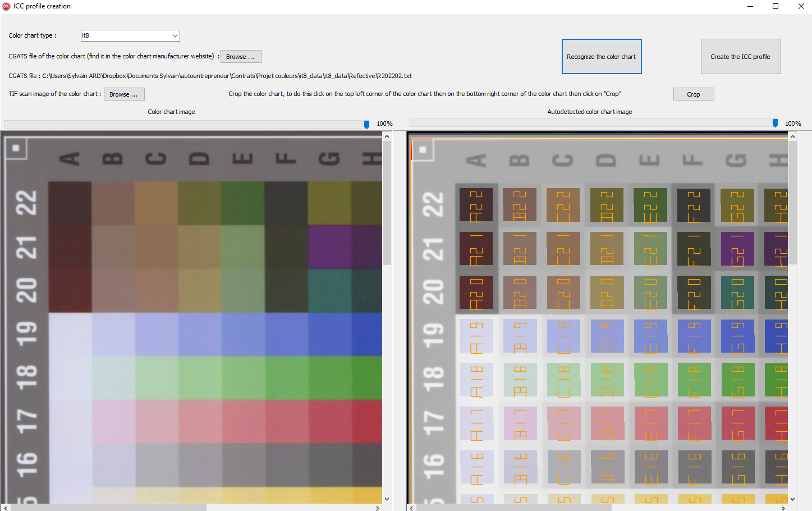Click detected patch A22 in autodetected image
This screenshot has width=812, height=511.
click(x=476, y=205)
